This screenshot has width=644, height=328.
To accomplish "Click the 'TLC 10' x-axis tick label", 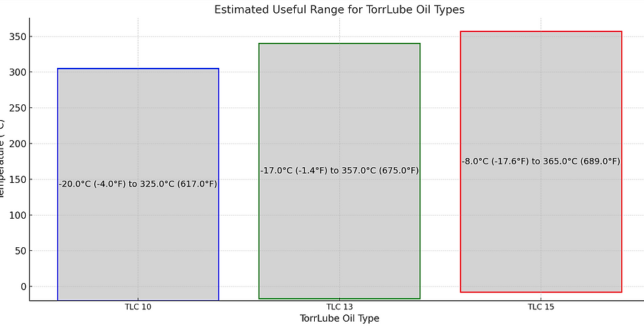I will [138, 307].
